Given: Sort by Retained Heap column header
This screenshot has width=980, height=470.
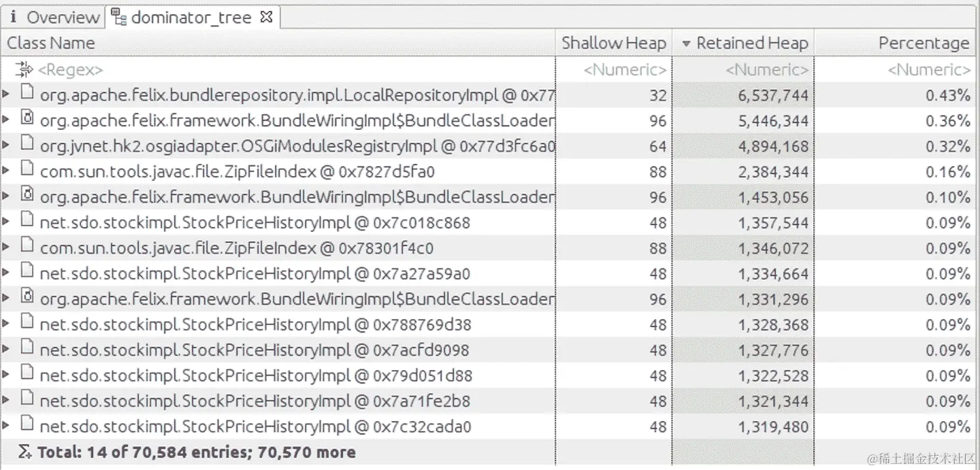Looking at the screenshot, I should point(743,43).
